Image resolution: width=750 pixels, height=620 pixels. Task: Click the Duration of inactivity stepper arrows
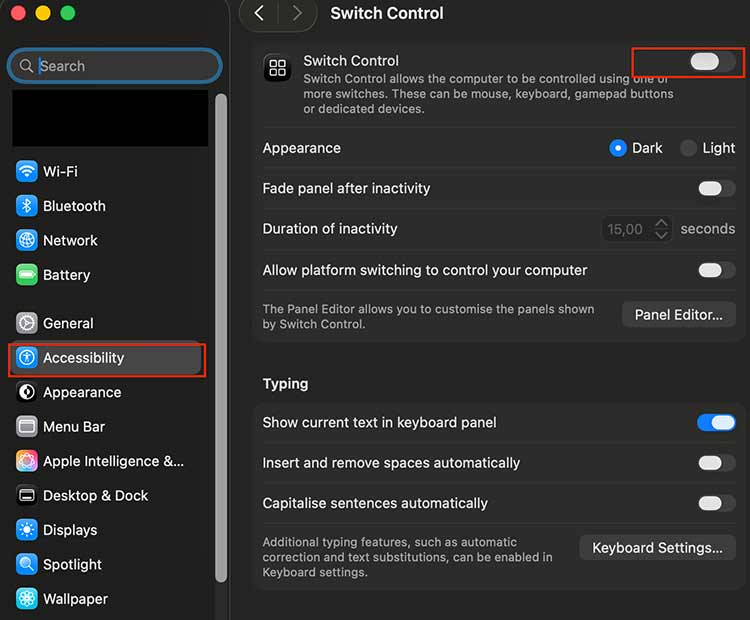(661, 229)
